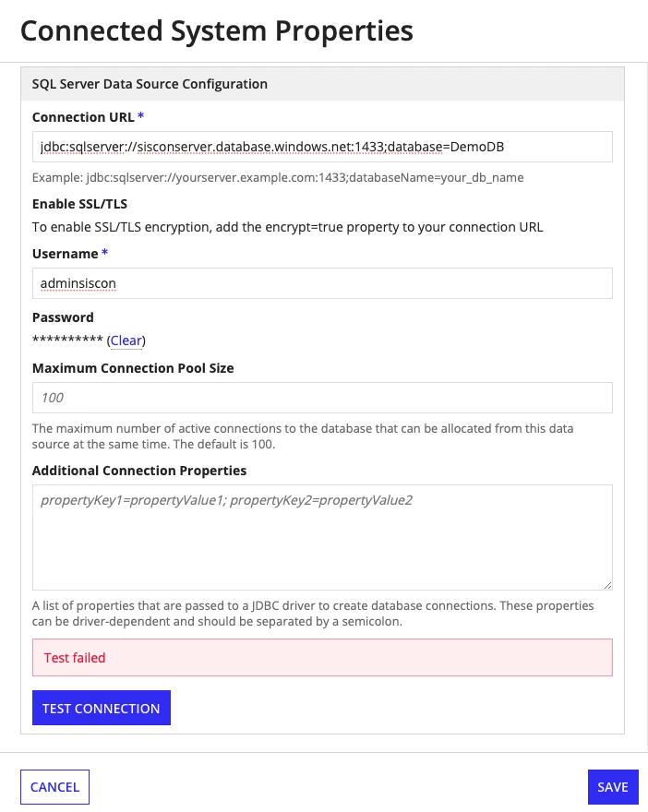648x812 pixels.
Task: Click the example JDBC URL hint text
Action: [x=278, y=177]
